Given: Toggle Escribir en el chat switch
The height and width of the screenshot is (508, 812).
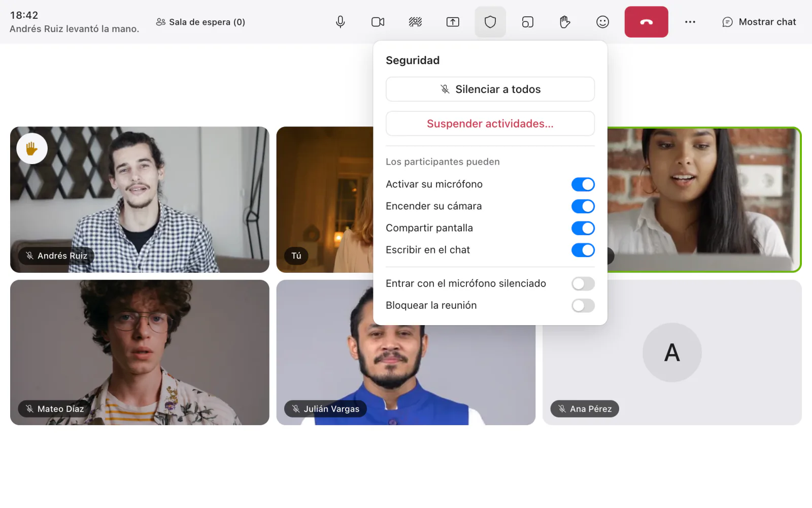Looking at the screenshot, I should coord(583,250).
